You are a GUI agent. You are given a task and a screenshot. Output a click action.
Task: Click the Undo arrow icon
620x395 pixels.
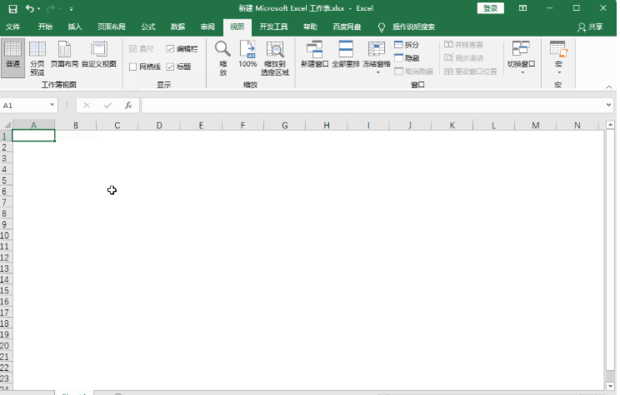point(30,8)
